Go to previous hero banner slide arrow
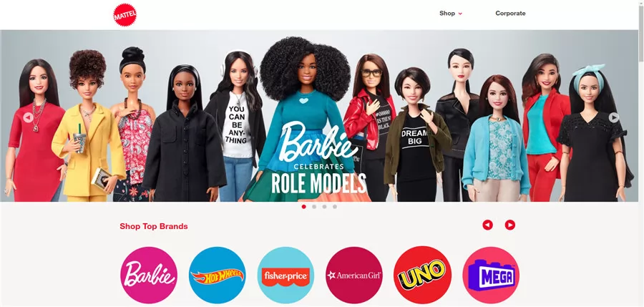Viewport: 644px width, 307px height. 28,117
